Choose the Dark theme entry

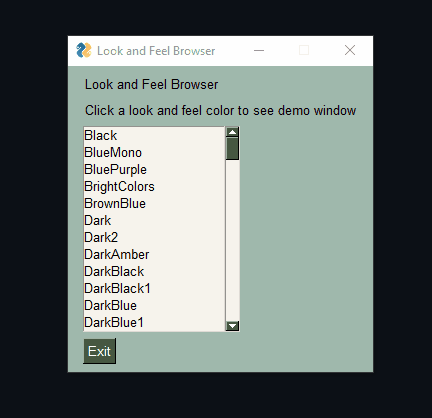point(154,221)
